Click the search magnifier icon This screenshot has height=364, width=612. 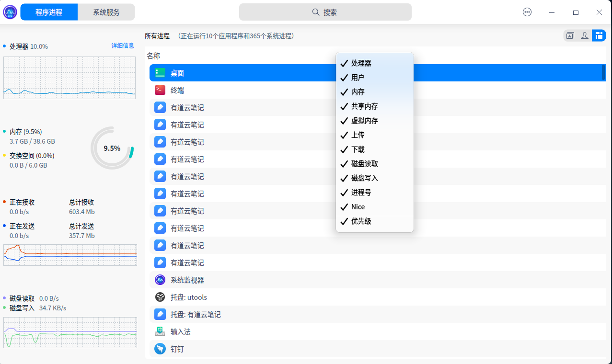[x=316, y=12]
